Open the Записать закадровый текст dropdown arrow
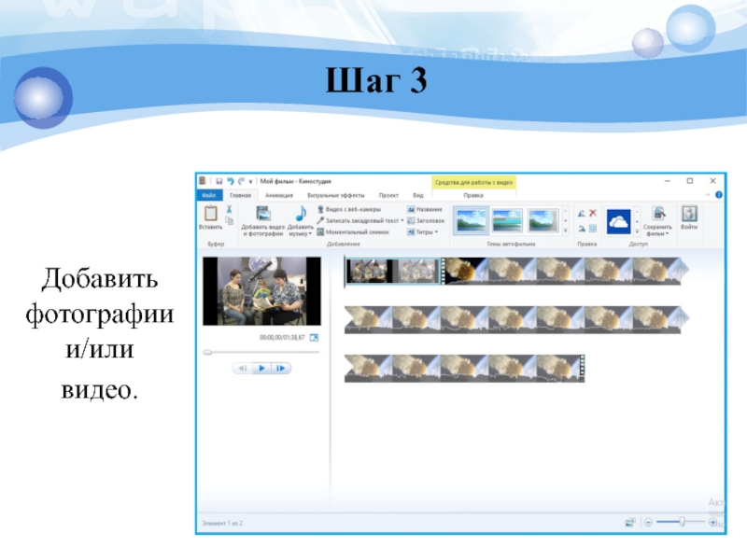 coord(402,220)
